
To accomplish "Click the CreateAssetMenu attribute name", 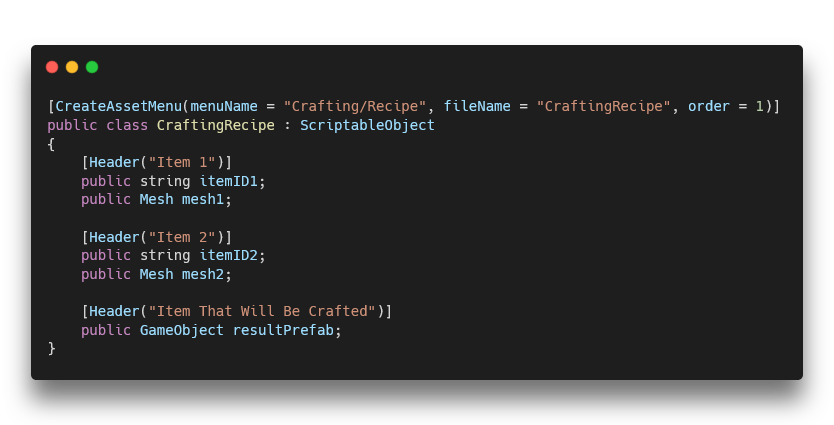I will [x=118, y=106].
